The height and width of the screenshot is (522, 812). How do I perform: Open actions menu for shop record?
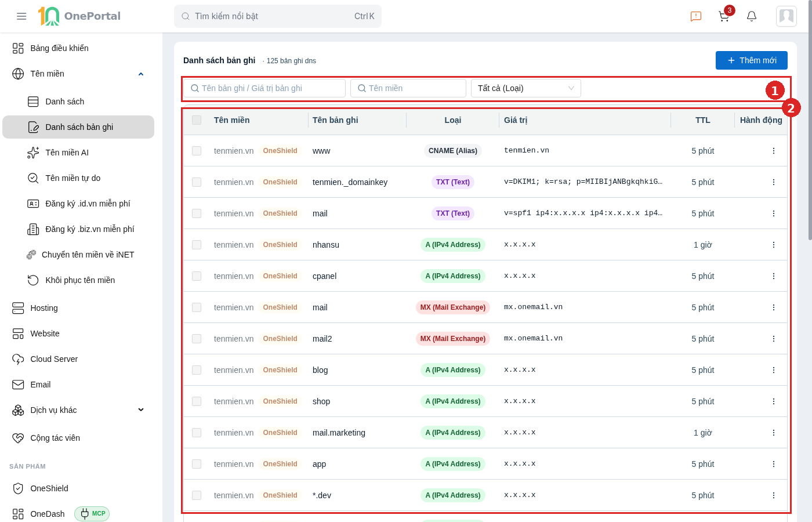774,401
